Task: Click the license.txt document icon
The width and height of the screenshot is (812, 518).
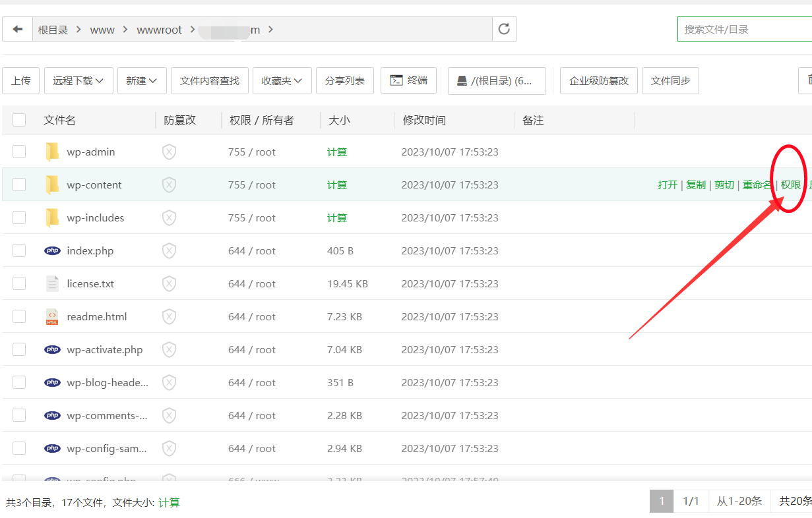Action: (x=52, y=283)
